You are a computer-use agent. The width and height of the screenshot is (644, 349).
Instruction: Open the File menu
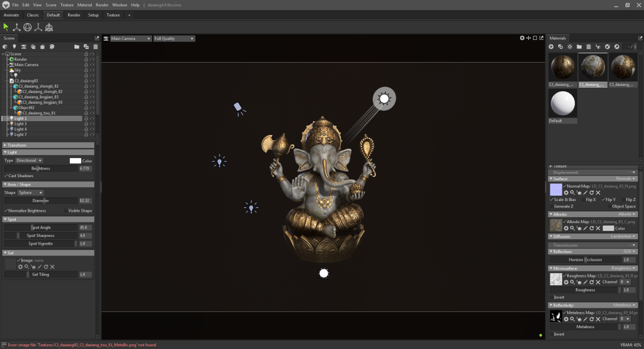pos(15,5)
